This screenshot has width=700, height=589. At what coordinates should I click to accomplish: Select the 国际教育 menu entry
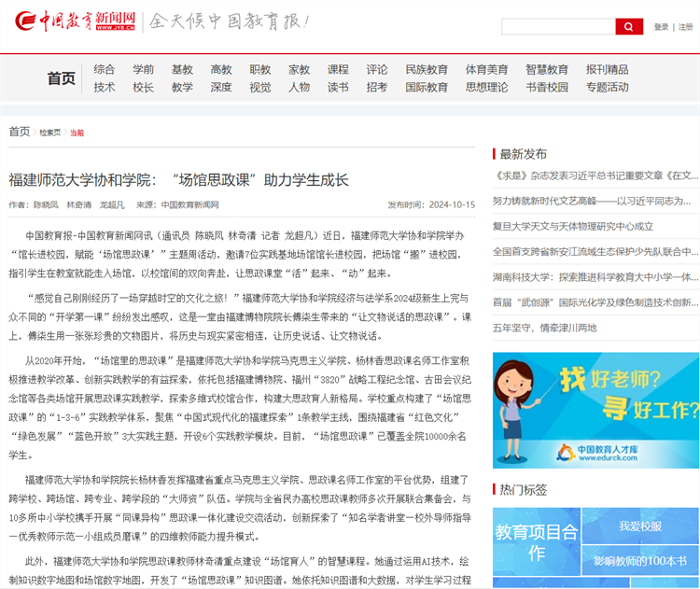(x=427, y=87)
